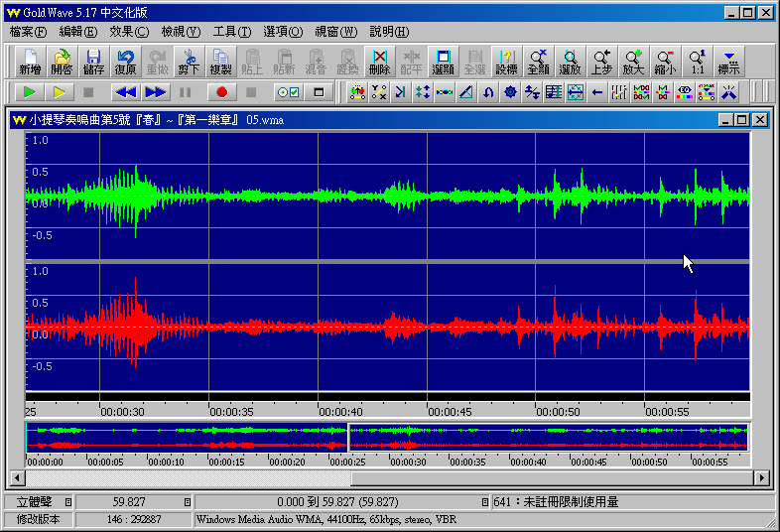This screenshot has width=780, height=532.
Task: Click the New file (新增) toolbar icon
Action: point(30,62)
